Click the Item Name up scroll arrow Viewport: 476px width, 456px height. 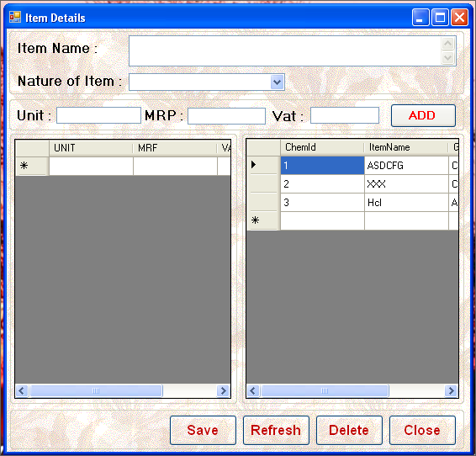click(447, 44)
